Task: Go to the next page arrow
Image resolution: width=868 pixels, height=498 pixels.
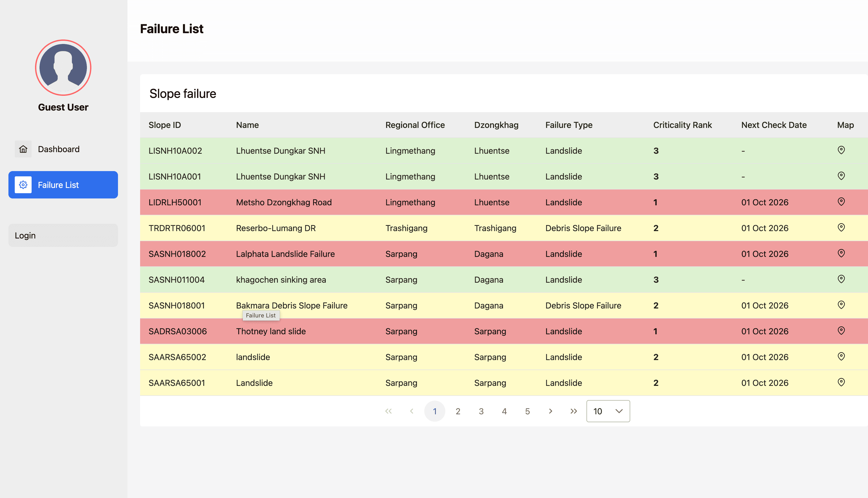Action: pos(550,411)
